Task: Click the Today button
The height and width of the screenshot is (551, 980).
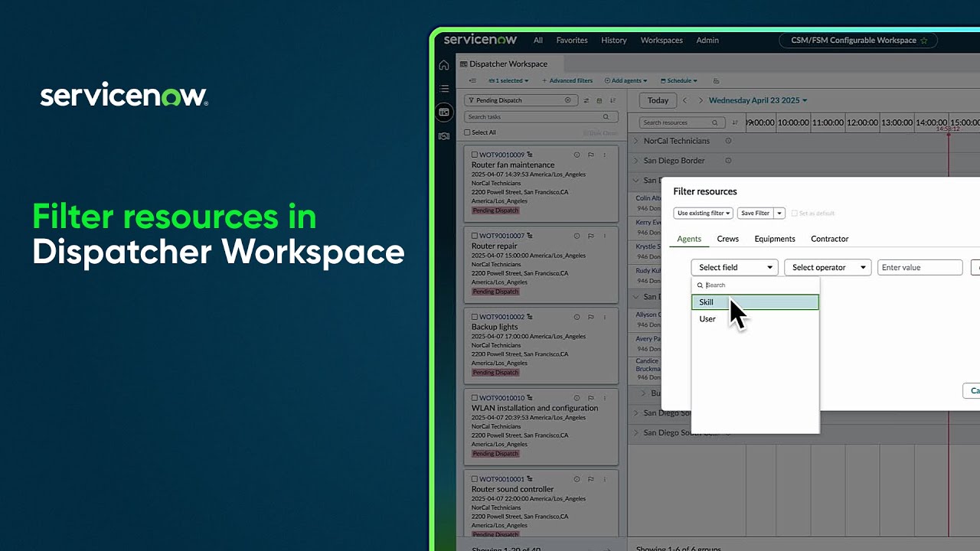Action: point(658,100)
